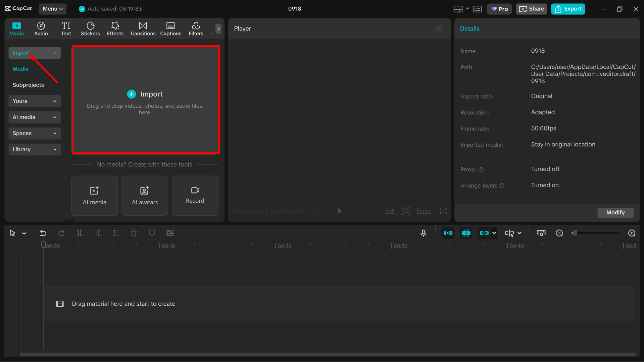Switch to the Text panel
The height and width of the screenshot is (362, 644).
(66, 29)
